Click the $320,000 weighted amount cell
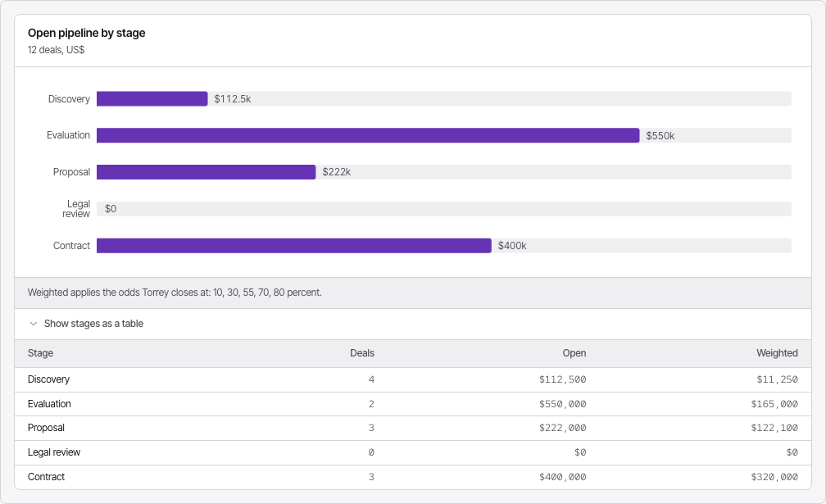Screen dimensions: 826x504 pos(774,477)
